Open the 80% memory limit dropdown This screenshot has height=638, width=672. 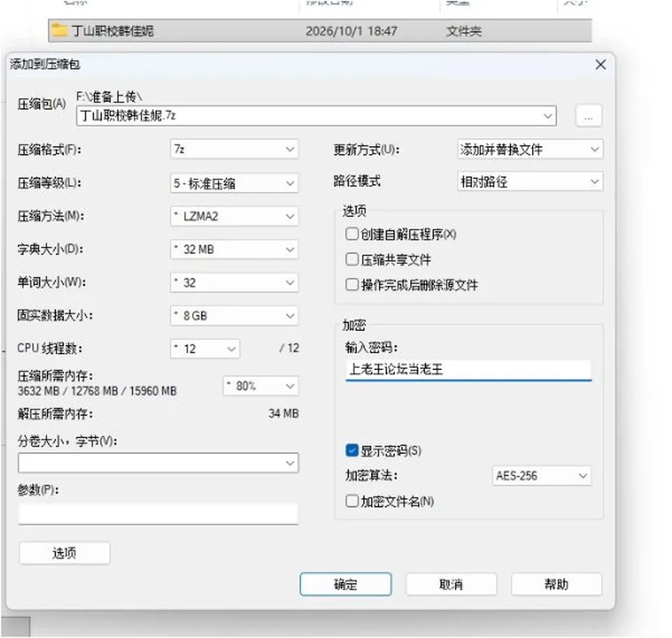click(x=260, y=385)
